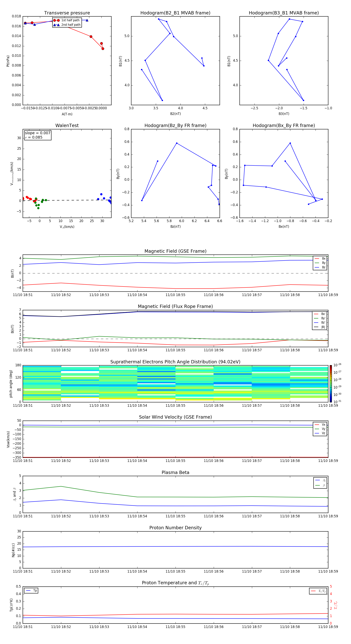
Task: Click the lowest data point in B2_B1 hodogram
Action: coord(162,101)
